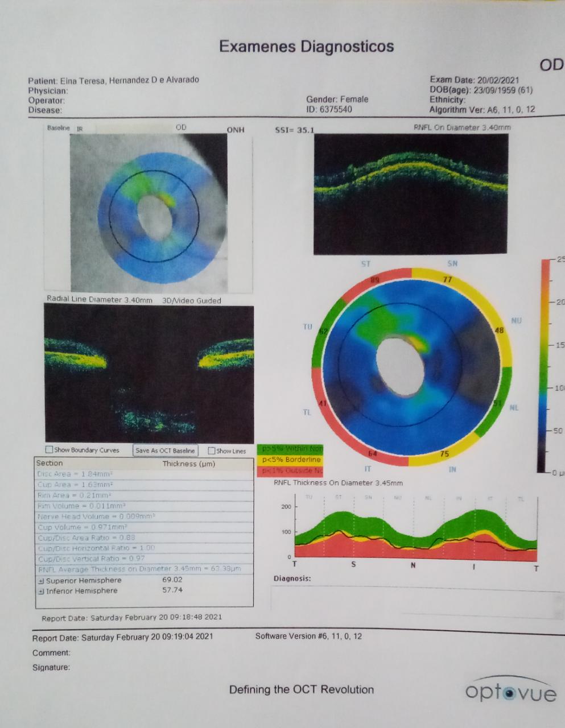Select the SN sector value 77
The width and height of the screenshot is (565, 728).
(447, 279)
